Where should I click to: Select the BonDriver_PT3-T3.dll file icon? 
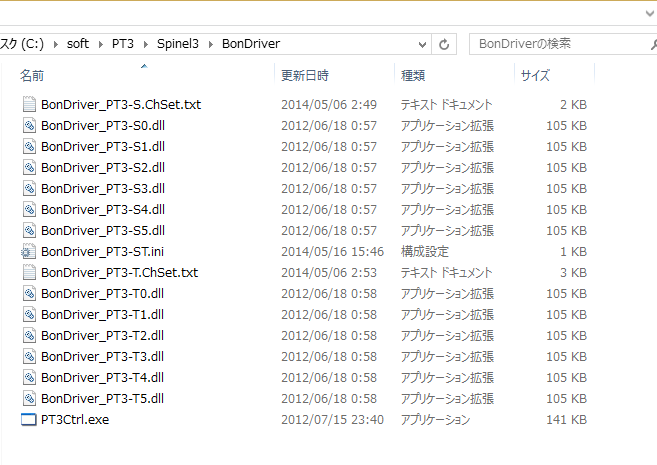pos(29,356)
